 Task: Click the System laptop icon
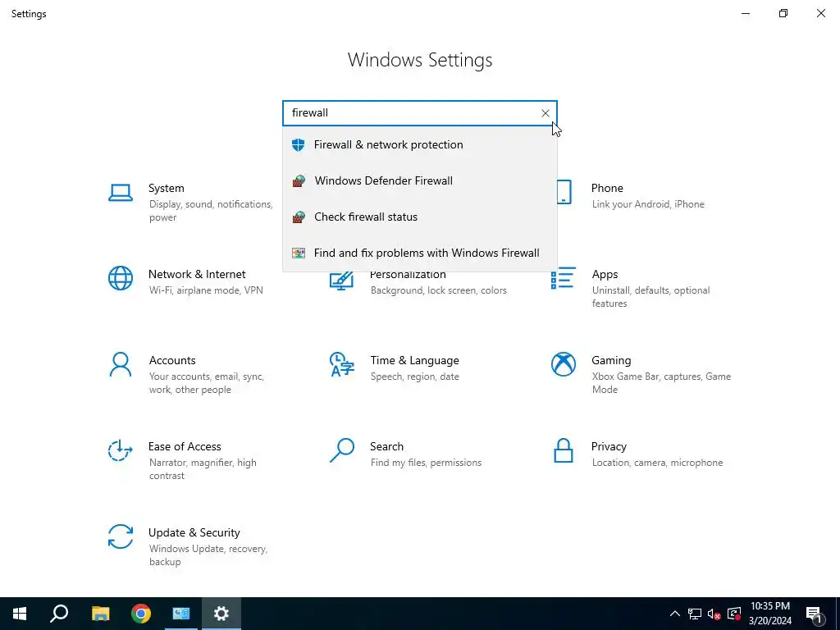click(x=121, y=193)
